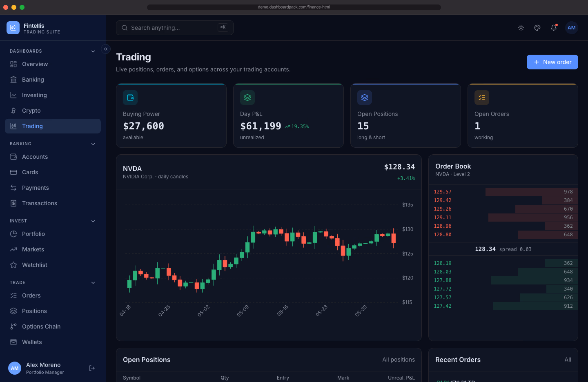
Task: Click the Open Positions stack icon
Action: click(x=365, y=98)
